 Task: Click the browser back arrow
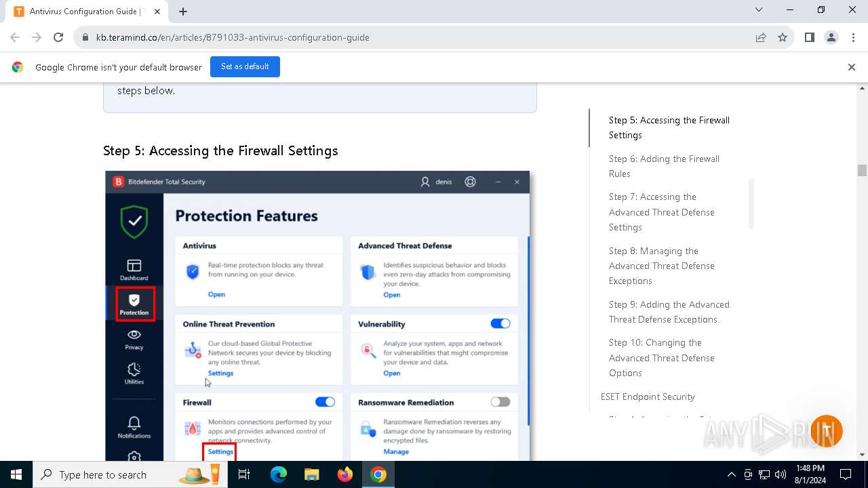pyautogui.click(x=15, y=37)
